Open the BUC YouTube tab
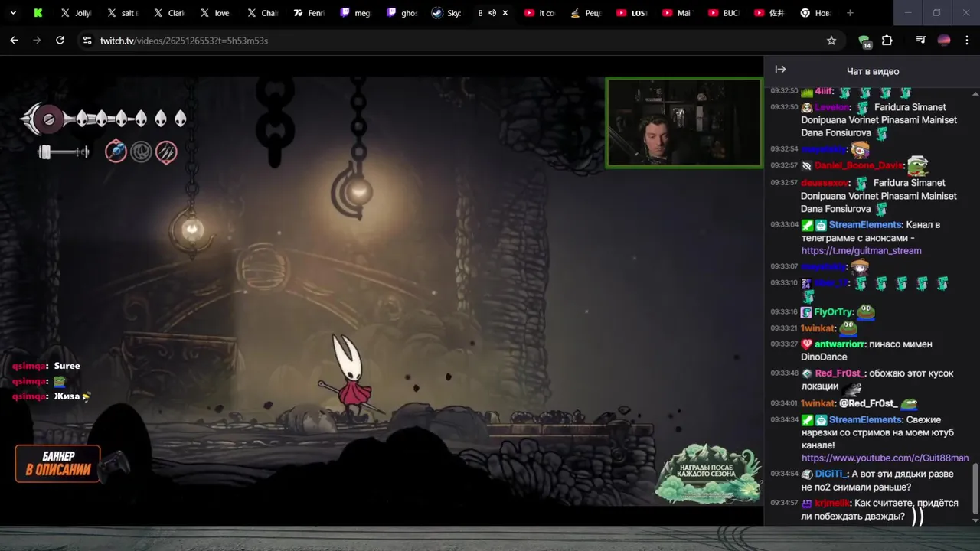 click(724, 13)
